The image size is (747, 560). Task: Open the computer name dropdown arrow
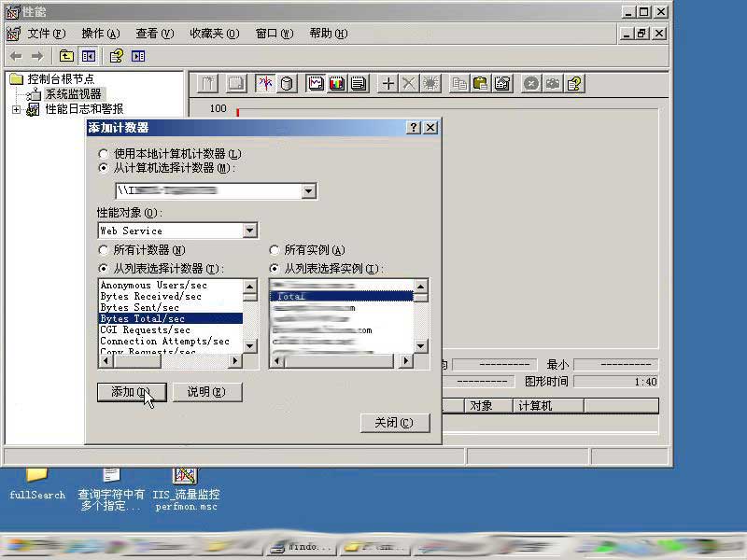308,191
